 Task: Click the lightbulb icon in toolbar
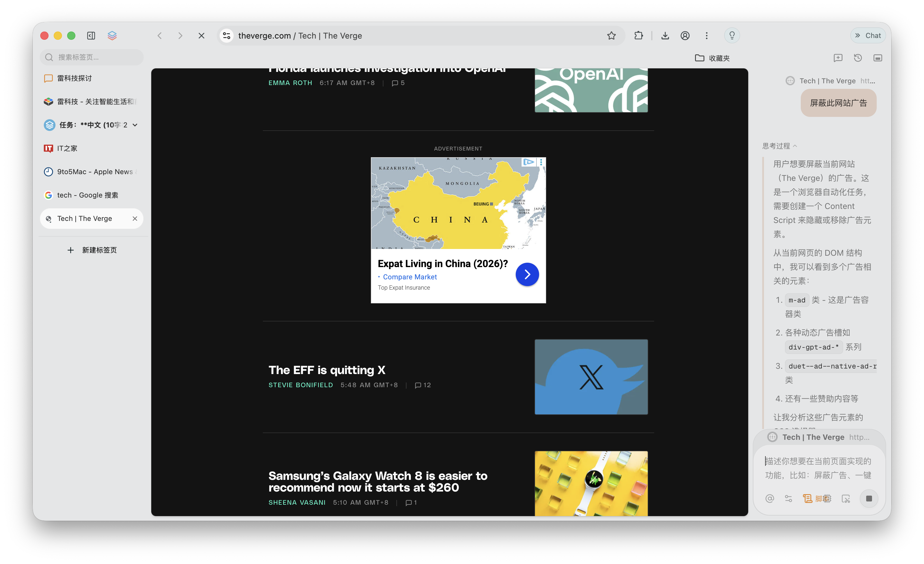[732, 36]
